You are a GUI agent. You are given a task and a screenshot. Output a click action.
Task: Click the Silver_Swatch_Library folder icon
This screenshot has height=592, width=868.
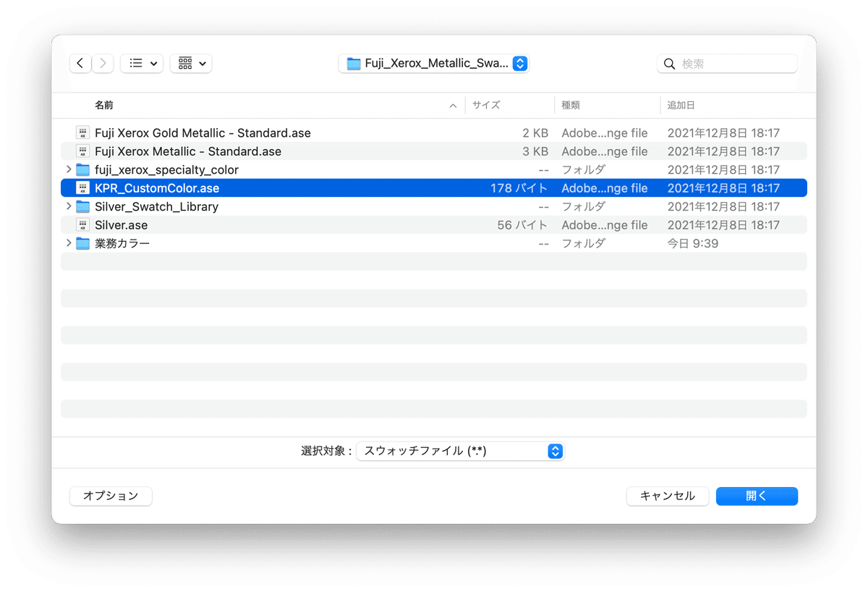82,207
